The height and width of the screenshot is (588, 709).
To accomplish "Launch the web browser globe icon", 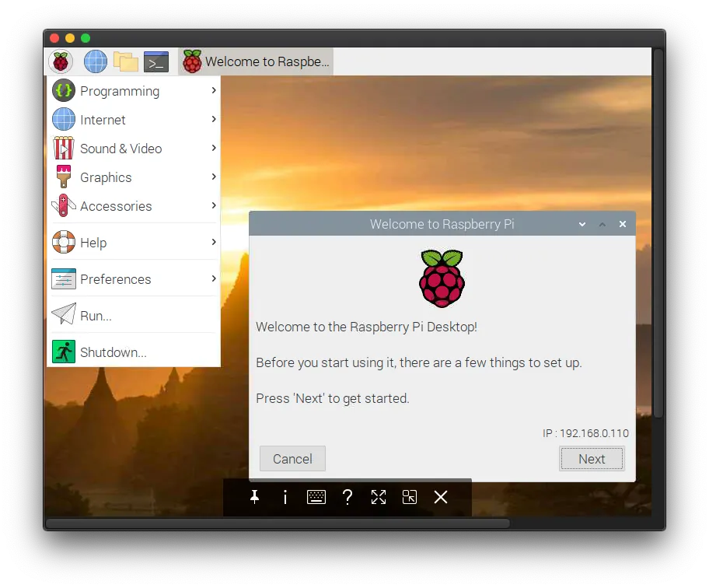I will 96,61.
